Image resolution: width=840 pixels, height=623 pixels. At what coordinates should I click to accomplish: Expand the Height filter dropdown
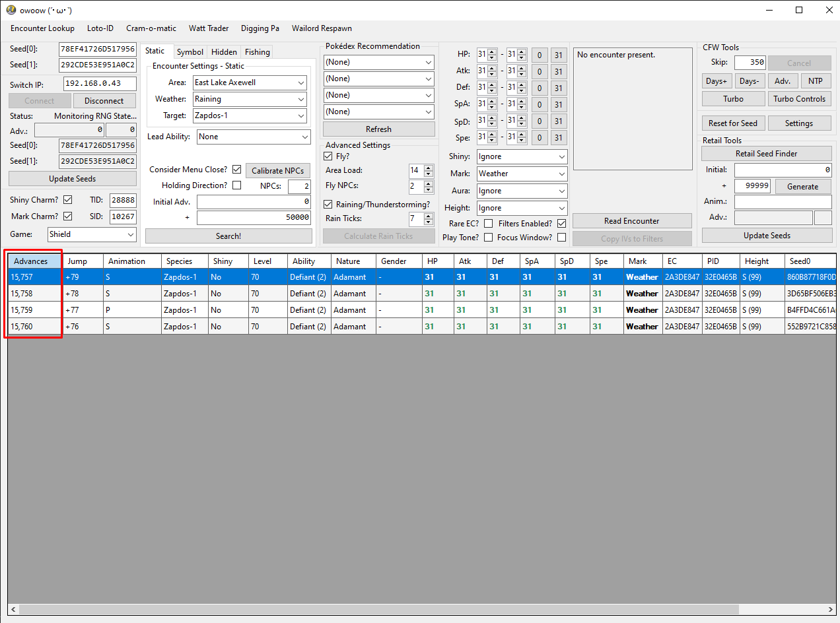pos(522,208)
